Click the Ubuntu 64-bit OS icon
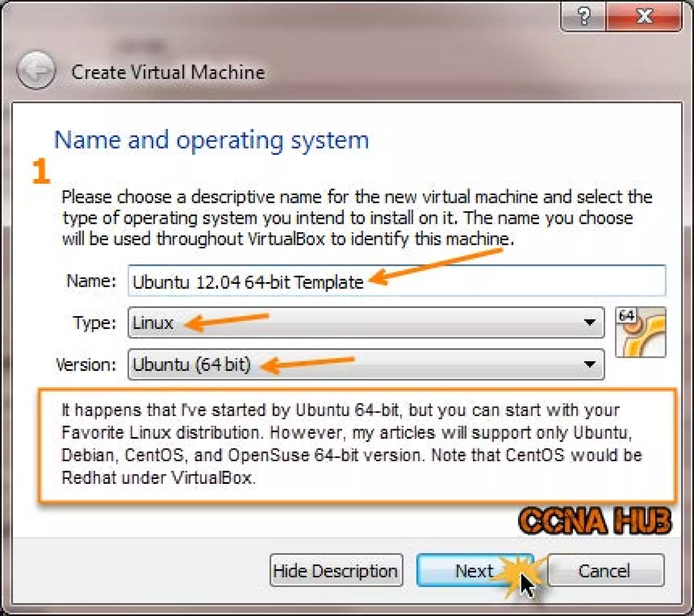694x616 pixels. pos(640,332)
